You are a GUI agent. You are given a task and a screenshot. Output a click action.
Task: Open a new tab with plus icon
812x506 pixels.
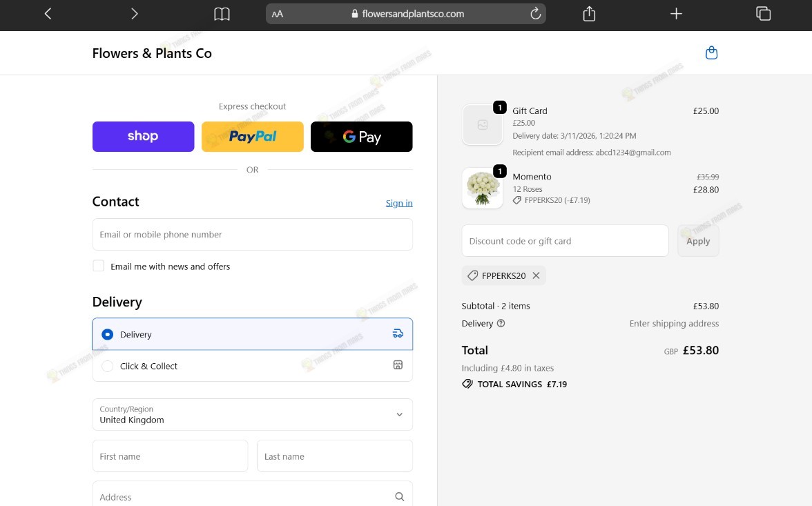point(676,14)
